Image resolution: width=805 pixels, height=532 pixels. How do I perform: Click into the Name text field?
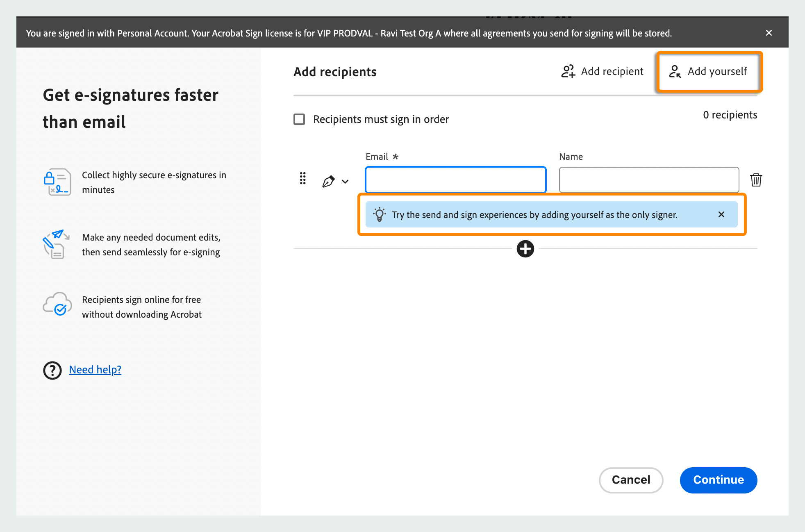pos(648,180)
